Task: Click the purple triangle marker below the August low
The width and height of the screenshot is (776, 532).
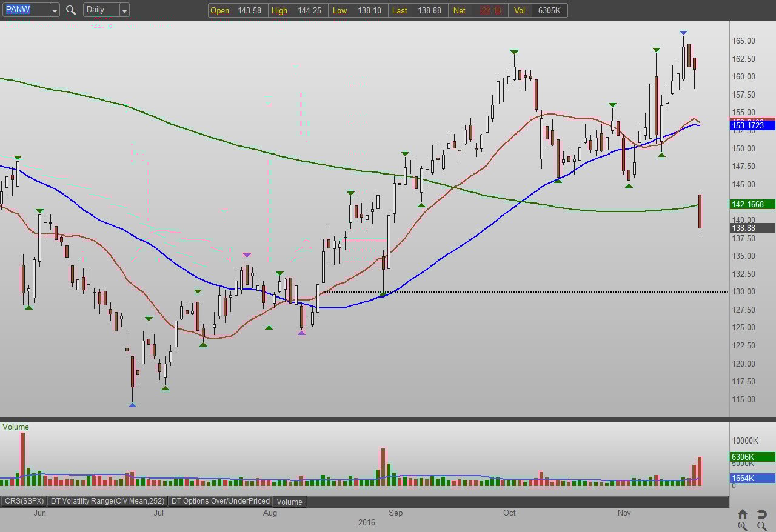Action: coord(301,333)
